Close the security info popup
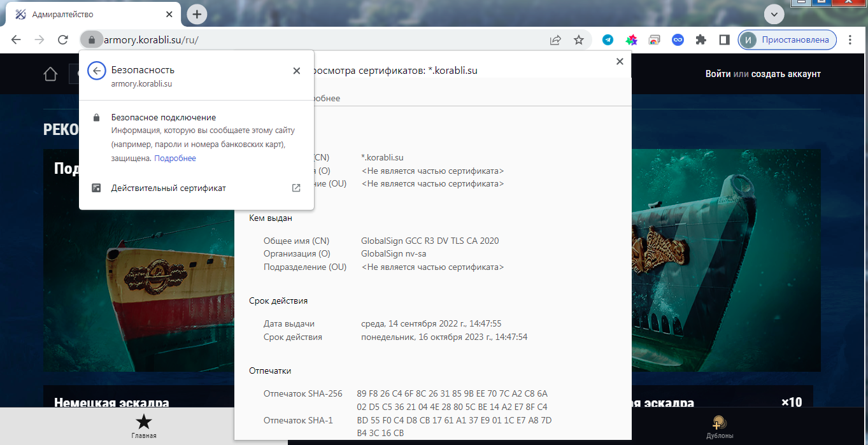Viewport: 868px width, 445px height. tap(296, 71)
